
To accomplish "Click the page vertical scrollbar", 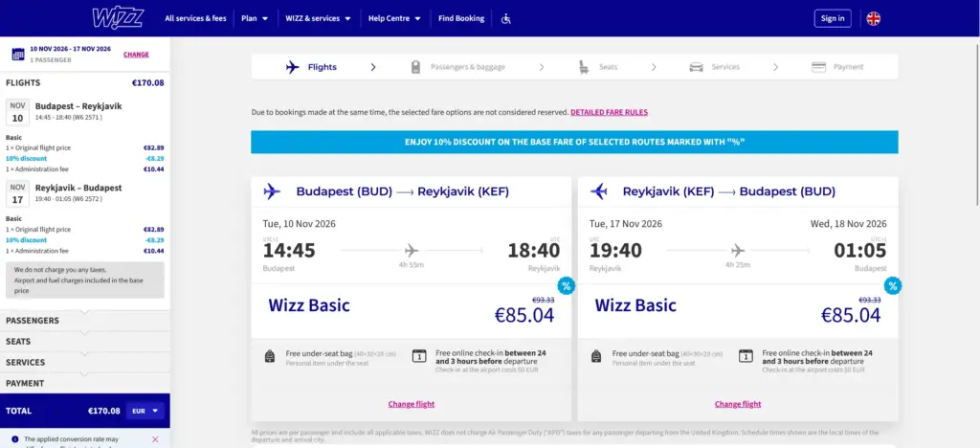I will 976,125.
